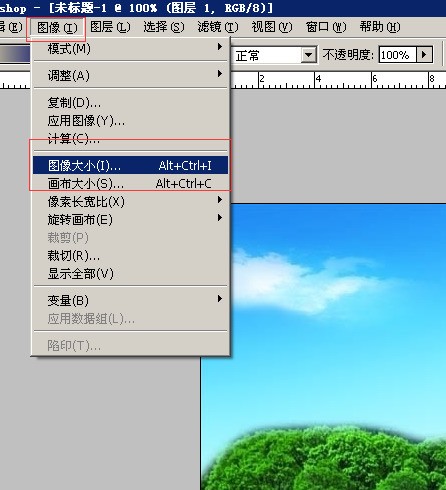
Task: Open the 图像(I) menu
Action: [57, 27]
